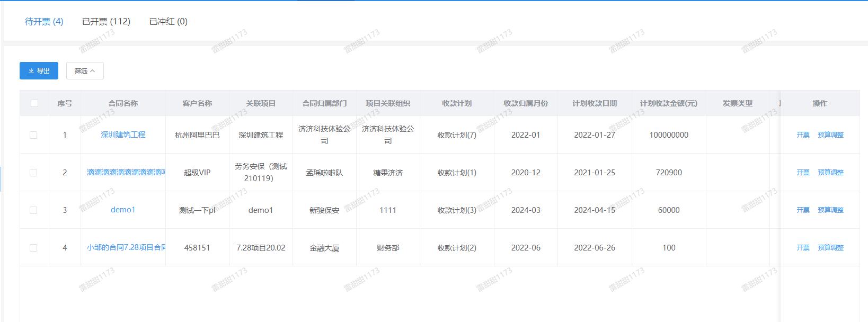Click 预算调整 for the 深圳建筑工程 row
The height and width of the screenshot is (322, 868).
click(x=830, y=135)
